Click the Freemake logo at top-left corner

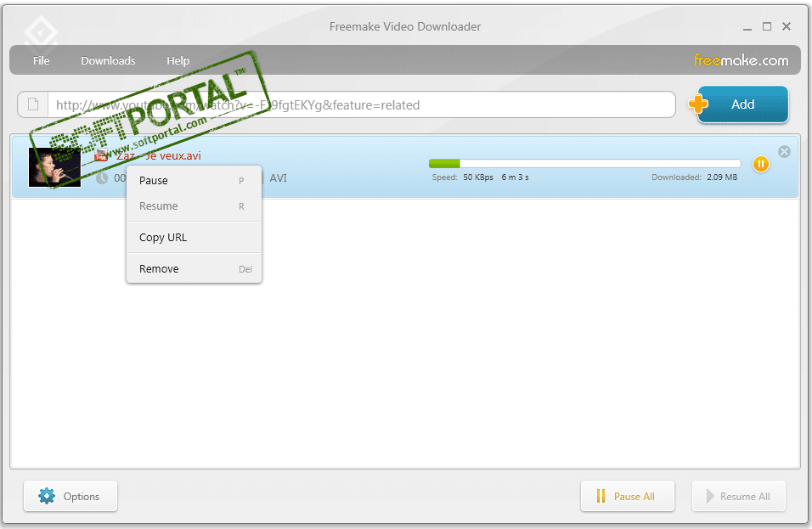point(40,32)
